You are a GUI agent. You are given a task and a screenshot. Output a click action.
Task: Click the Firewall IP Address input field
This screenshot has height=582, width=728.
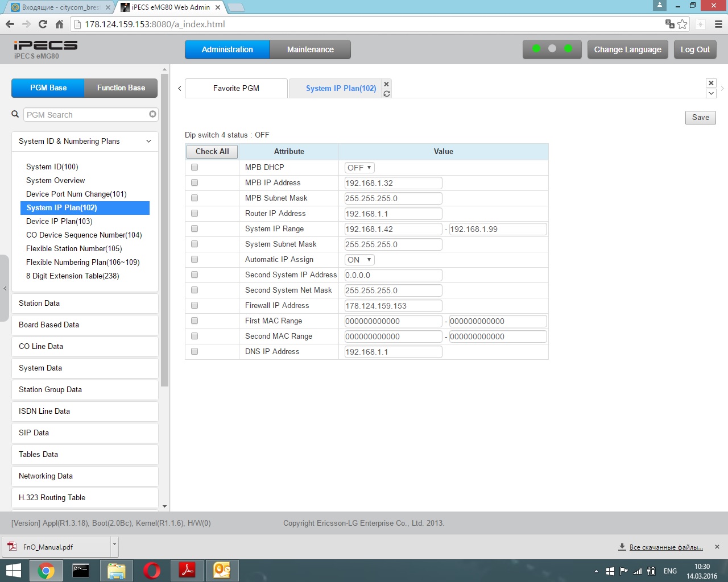(393, 306)
